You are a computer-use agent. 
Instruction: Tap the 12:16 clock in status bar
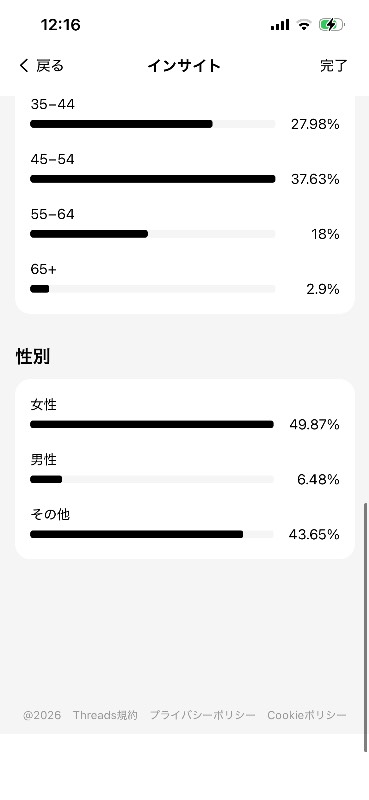60,24
